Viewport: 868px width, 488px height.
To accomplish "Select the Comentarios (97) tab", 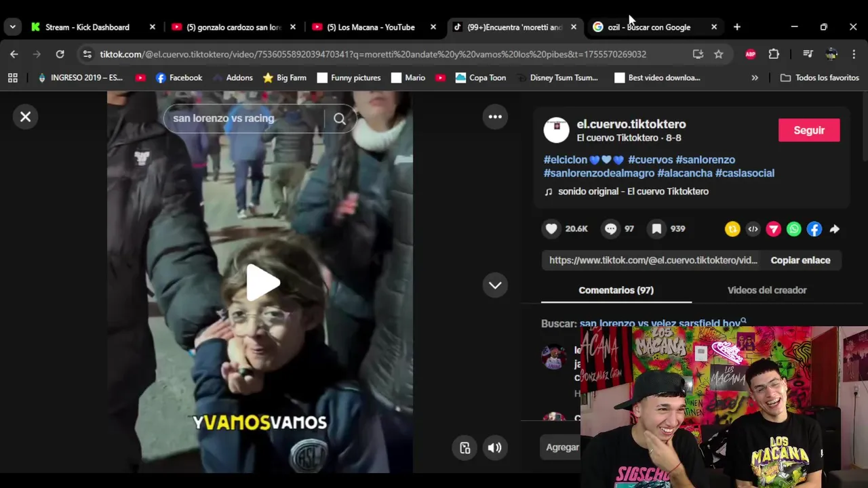I will (x=616, y=290).
